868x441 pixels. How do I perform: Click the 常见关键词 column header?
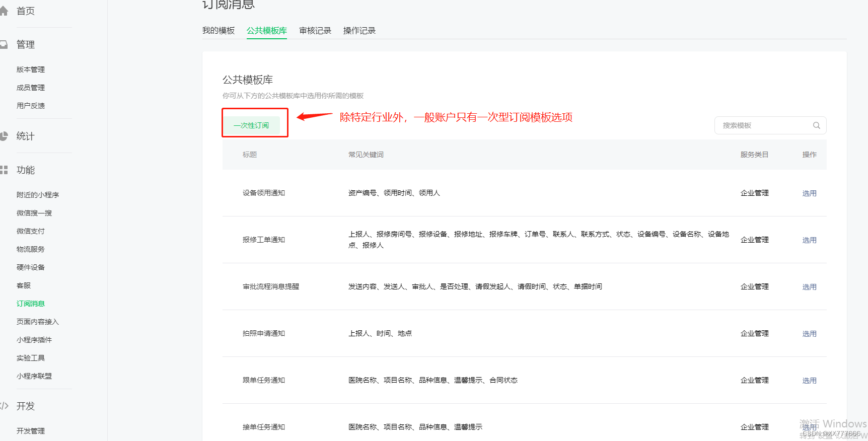pyautogui.click(x=366, y=155)
